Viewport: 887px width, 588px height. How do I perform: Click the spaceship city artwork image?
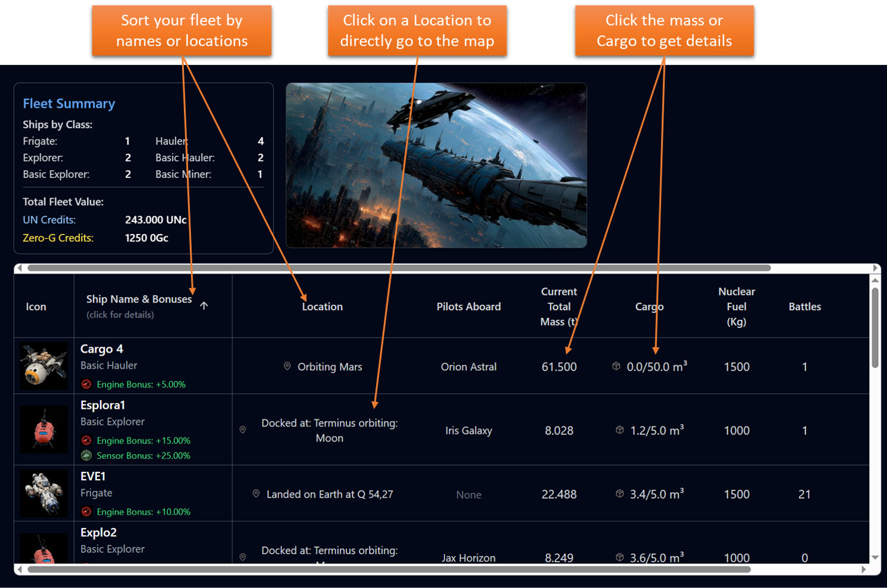pyautogui.click(x=436, y=165)
